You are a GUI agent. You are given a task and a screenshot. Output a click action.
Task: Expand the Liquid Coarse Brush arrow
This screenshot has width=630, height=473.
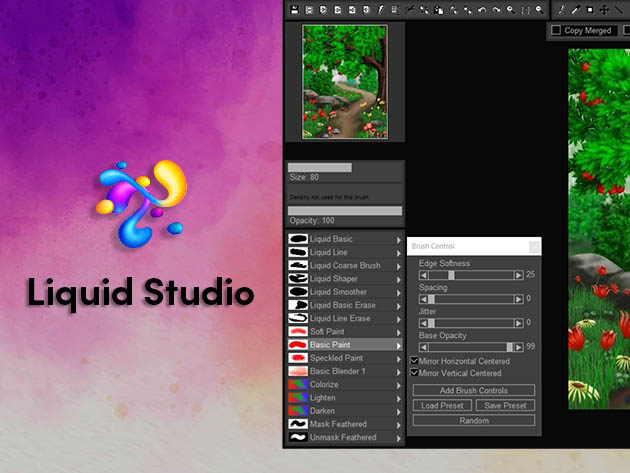(399, 266)
